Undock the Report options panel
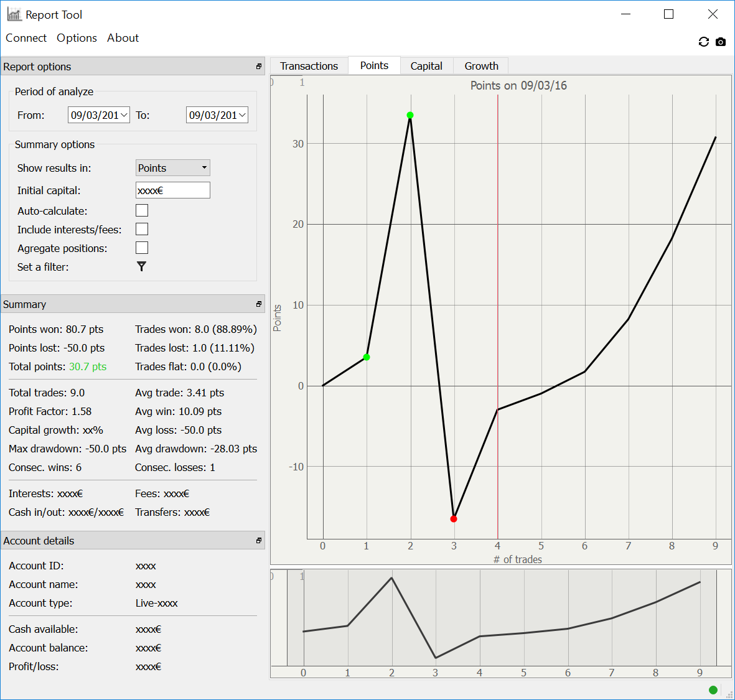Image resolution: width=735 pixels, height=700 pixels. tap(259, 67)
